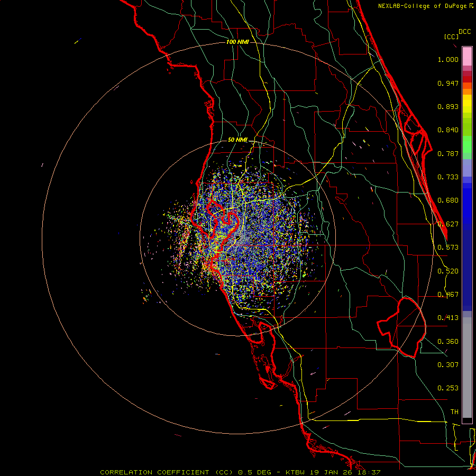476x476 pixels.
Task: Click the 0.307 scale value
Action: 448,365
